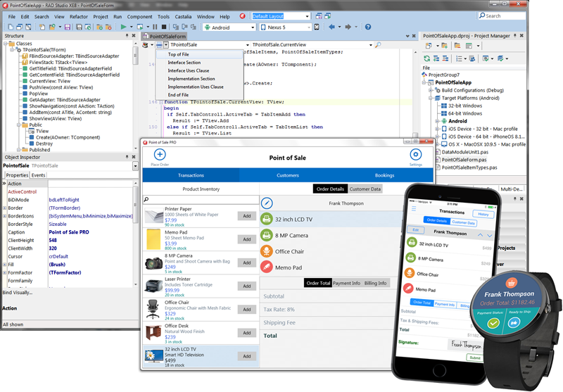Screen dimensions: 563x392
Task: Click the Remove folder icon in Project Manager
Action: tap(457, 46)
